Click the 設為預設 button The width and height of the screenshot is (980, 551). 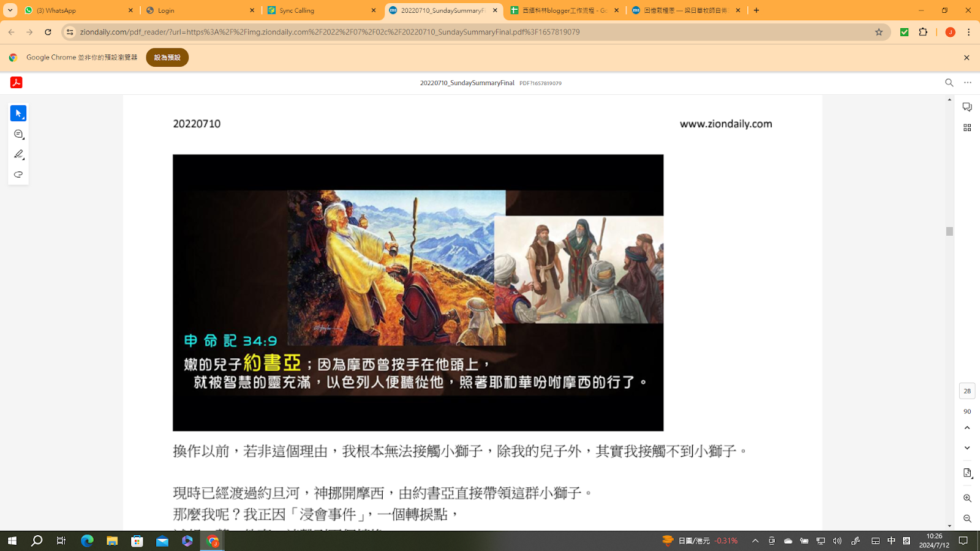coord(167,58)
